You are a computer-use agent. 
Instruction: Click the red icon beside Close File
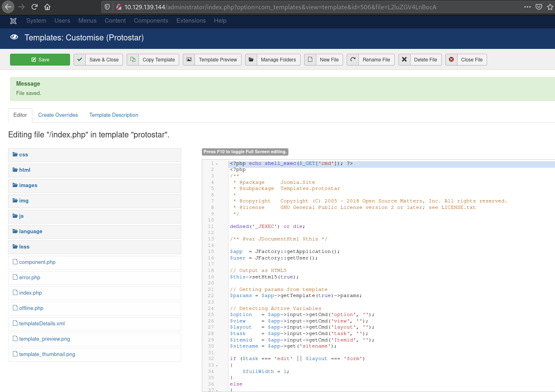click(x=451, y=59)
